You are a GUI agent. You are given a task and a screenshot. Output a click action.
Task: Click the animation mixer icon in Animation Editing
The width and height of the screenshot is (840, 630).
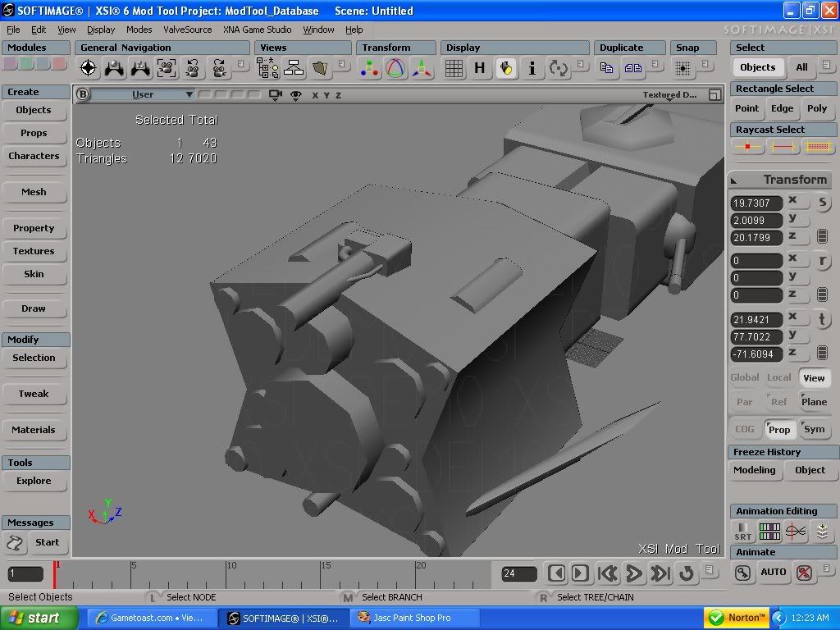coord(822,532)
